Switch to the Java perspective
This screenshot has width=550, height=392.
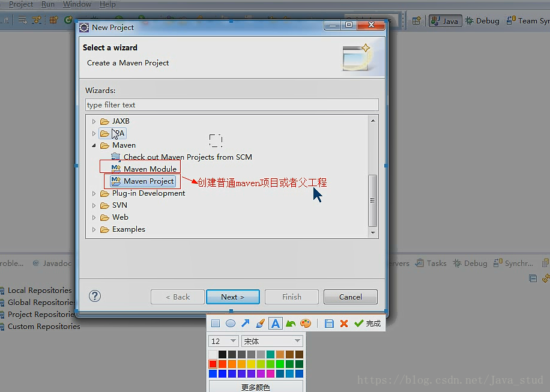tap(445, 21)
